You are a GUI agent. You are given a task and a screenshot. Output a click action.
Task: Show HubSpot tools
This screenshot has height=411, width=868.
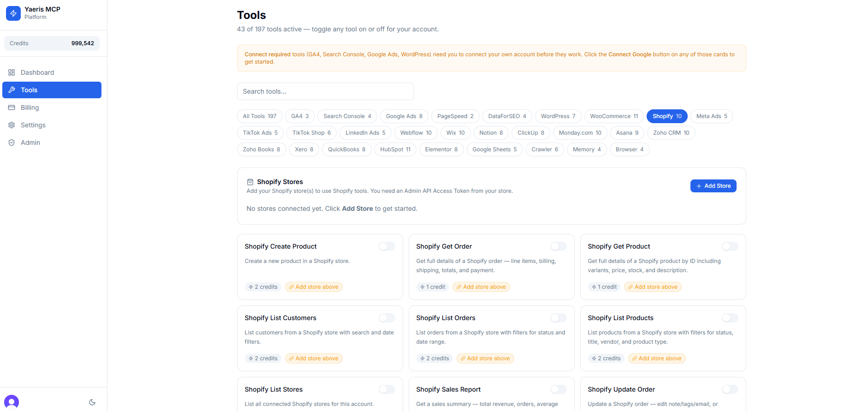point(395,149)
